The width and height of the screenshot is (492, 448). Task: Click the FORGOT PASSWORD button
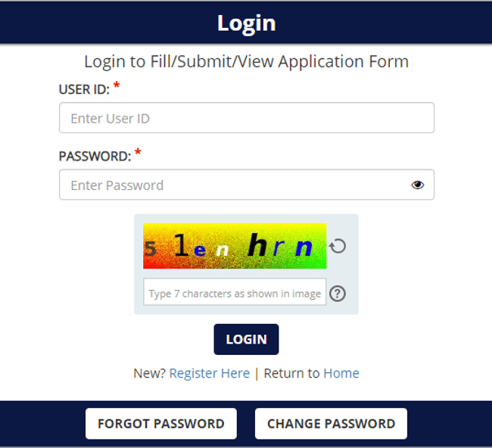(x=161, y=424)
